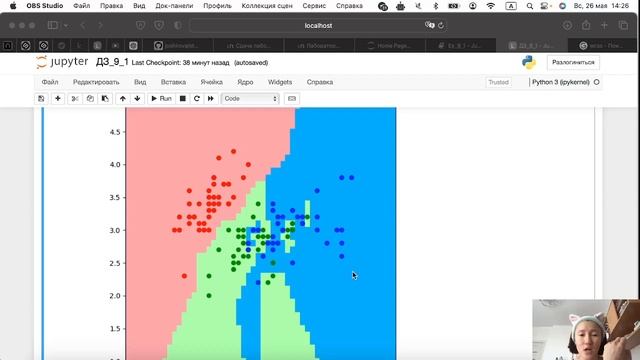Click the kernel idle circle indicator
Screen dimensions: 640x360
pyautogui.click(x=596, y=82)
